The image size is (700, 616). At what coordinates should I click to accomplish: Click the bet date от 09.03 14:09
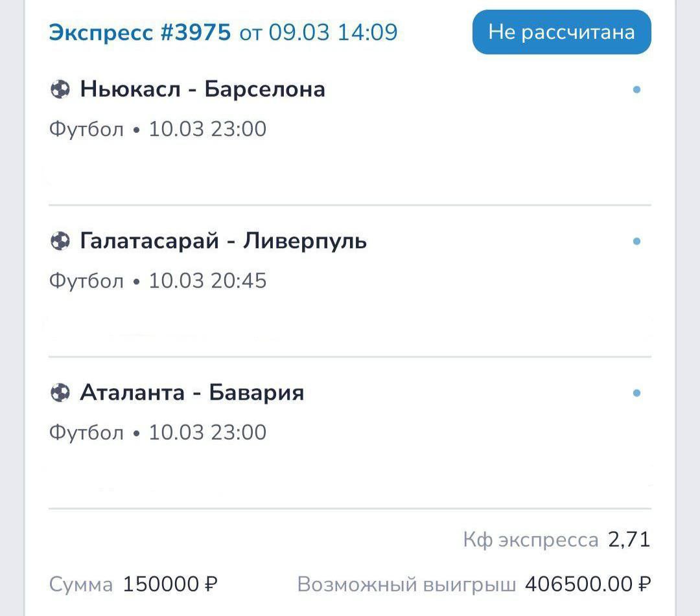pyautogui.click(x=318, y=32)
